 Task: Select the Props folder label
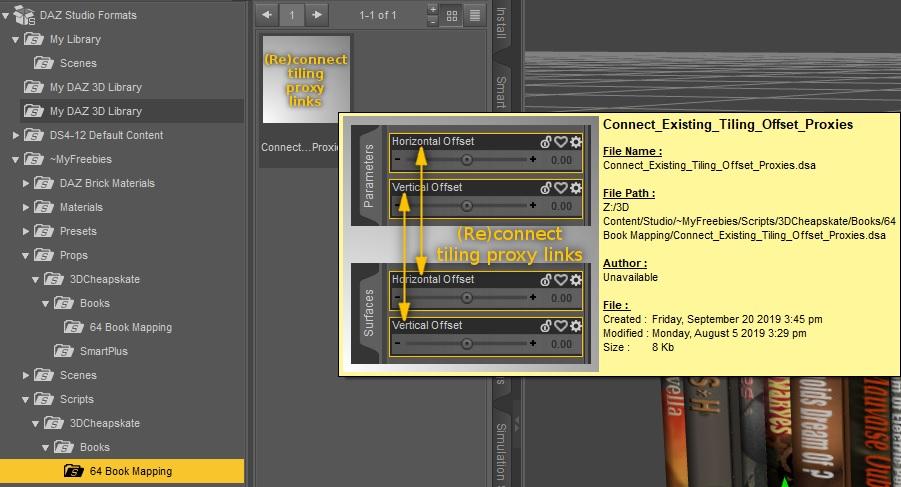point(74,255)
